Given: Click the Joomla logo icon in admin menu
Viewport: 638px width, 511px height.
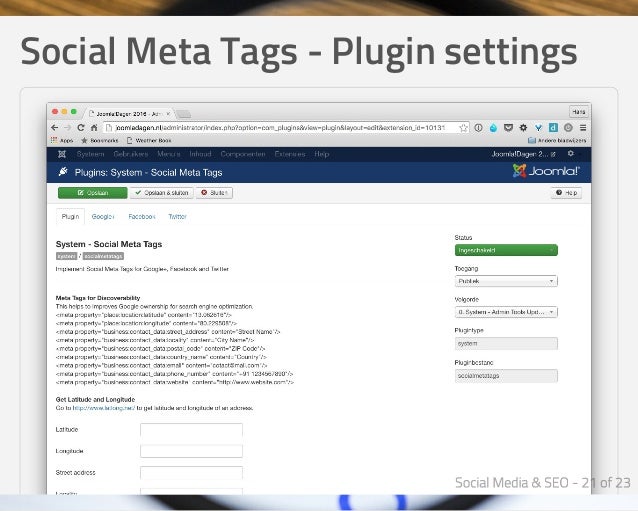Looking at the screenshot, I should 62,154.
